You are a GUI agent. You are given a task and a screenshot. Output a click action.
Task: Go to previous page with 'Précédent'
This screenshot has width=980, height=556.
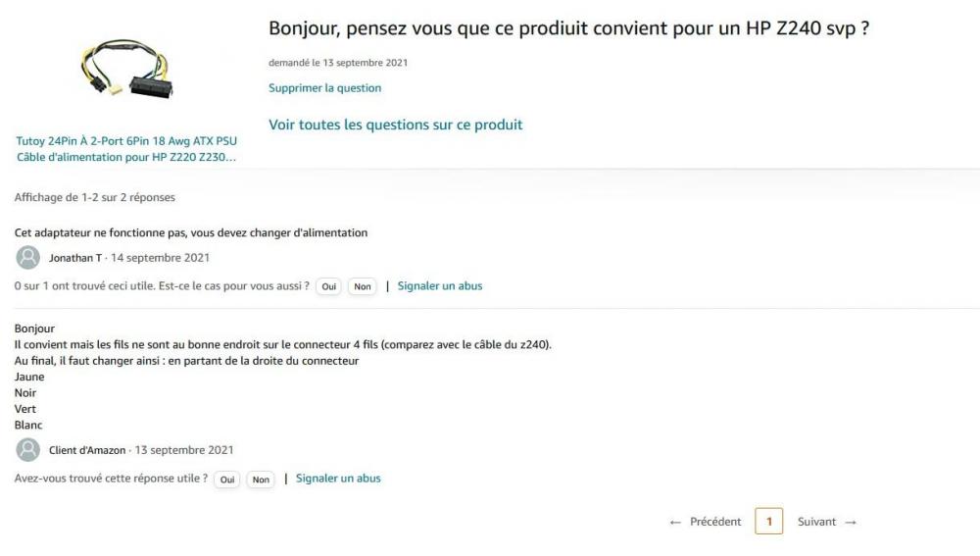click(x=706, y=522)
